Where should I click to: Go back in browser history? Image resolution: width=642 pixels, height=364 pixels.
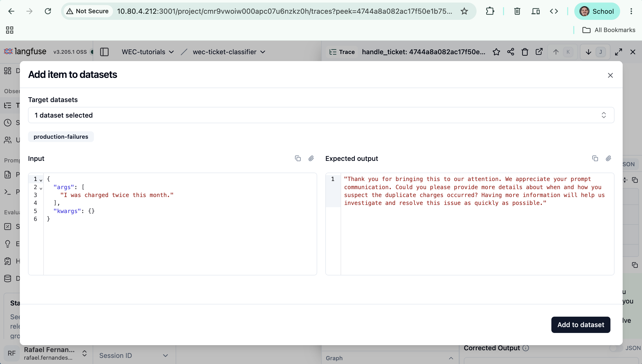tap(11, 11)
